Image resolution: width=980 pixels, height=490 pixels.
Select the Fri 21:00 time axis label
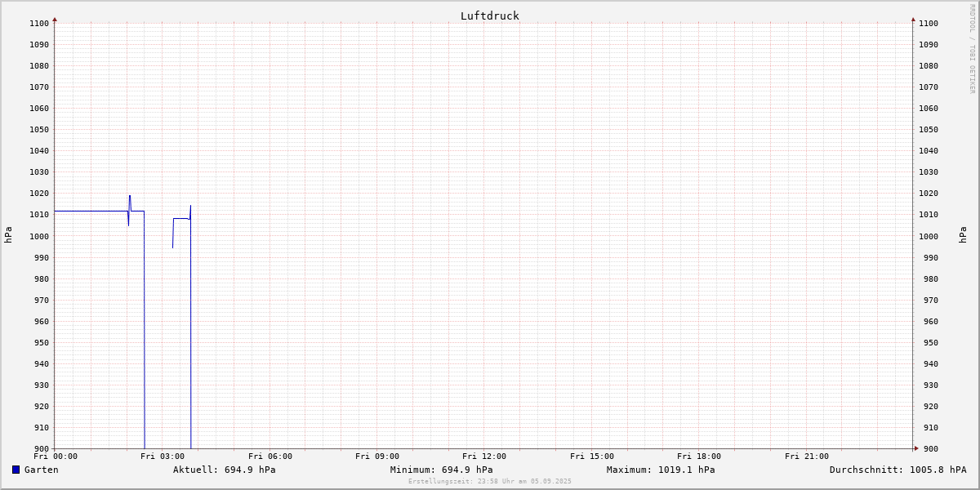coord(806,457)
